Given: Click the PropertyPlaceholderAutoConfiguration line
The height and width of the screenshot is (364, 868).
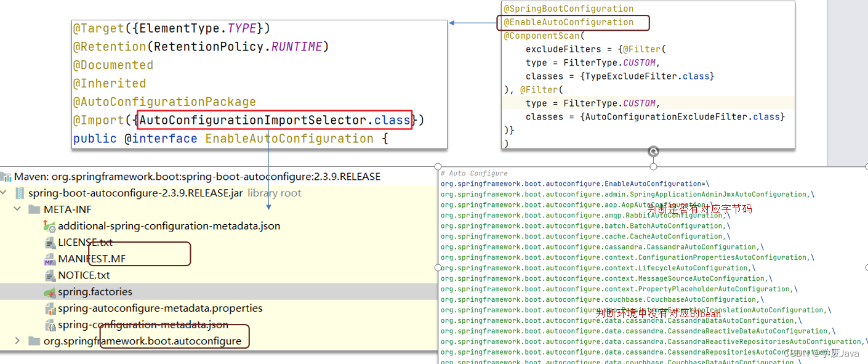Looking at the screenshot, I should pos(619,289).
